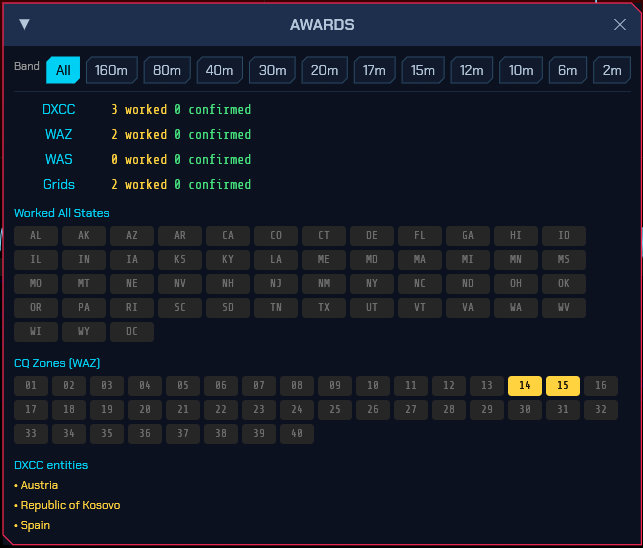Click the Worked All States heading
The width and height of the screenshot is (643, 548).
point(62,213)
